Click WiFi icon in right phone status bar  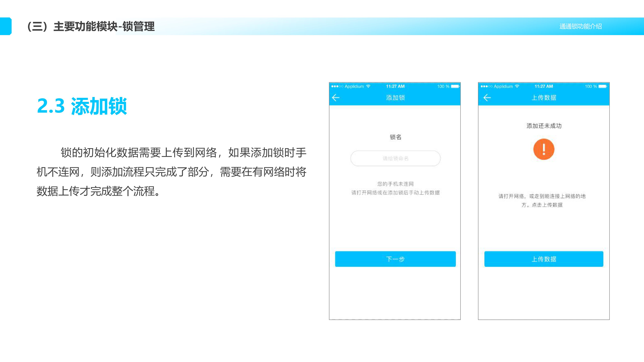[x=517, y=86]
